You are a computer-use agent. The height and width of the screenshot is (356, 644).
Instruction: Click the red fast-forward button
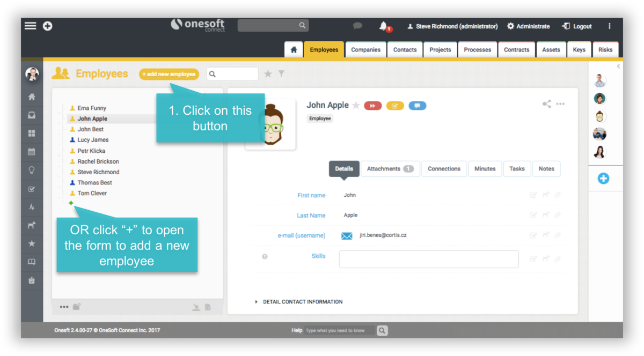[x=372, y=106]
